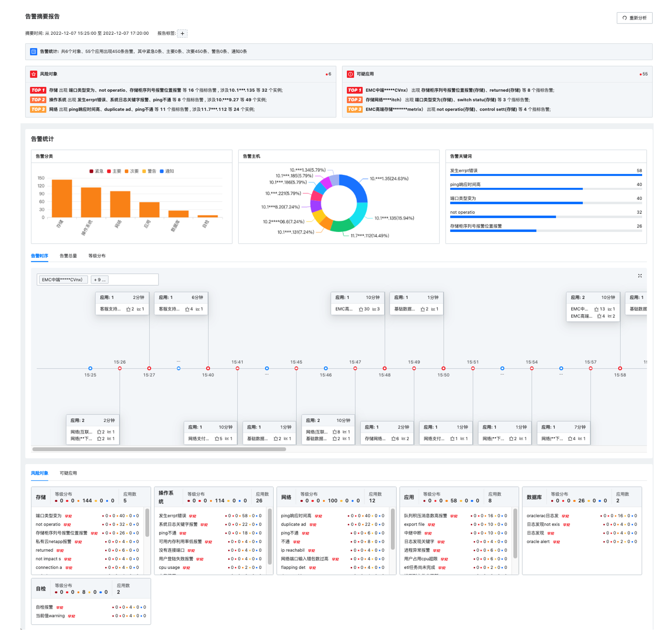This screenshot has height=644, width=670.
Task: Expand the +9 more applications tag
Action: 100,280
